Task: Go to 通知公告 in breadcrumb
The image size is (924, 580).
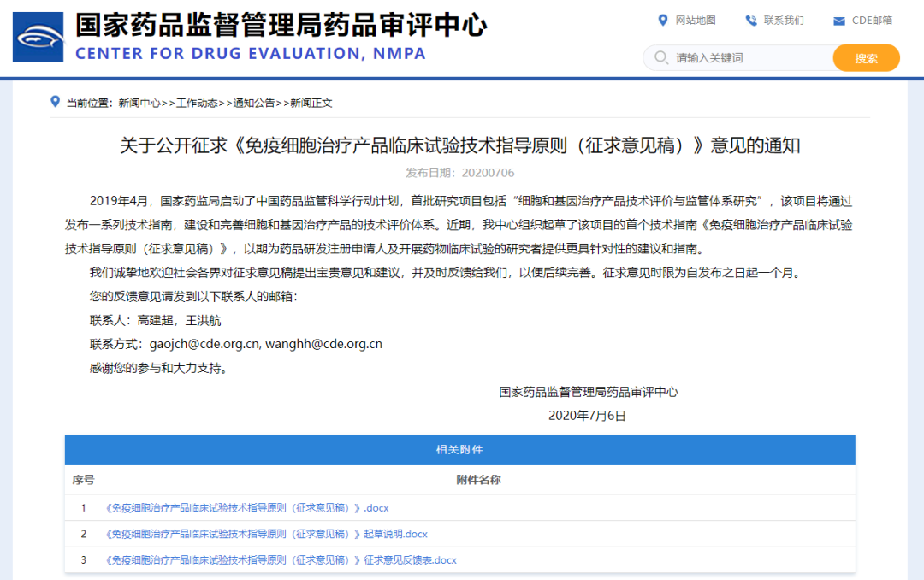Action: [254, 104]
